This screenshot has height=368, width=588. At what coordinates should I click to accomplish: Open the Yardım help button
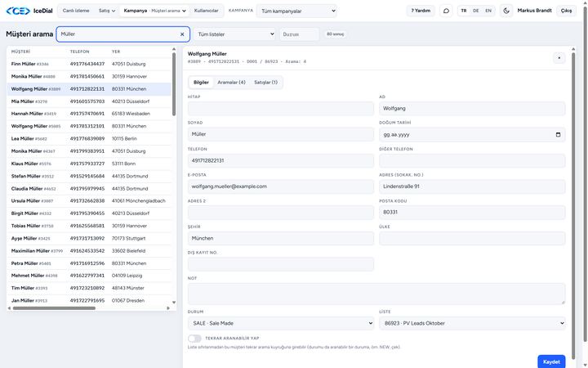[421, 11]
